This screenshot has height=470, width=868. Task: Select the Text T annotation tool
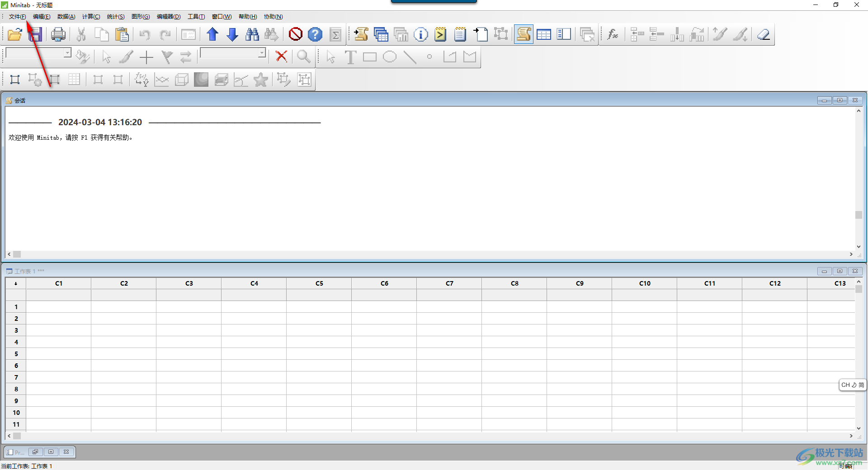350,57
